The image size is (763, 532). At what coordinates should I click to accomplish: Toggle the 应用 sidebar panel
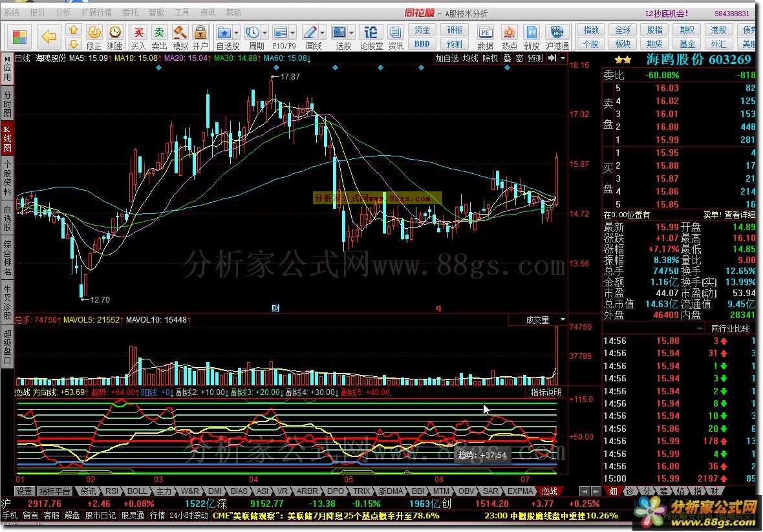[7, 69]
